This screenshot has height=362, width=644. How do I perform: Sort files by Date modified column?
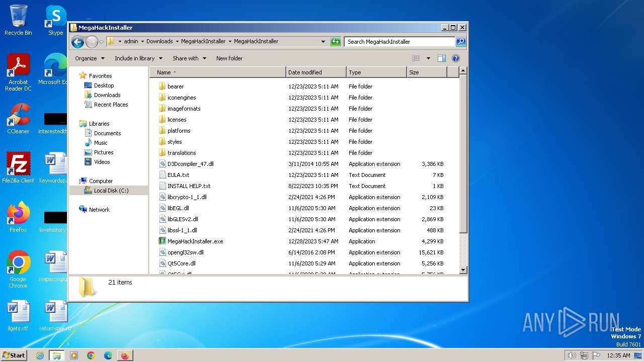tap(316, 72)
